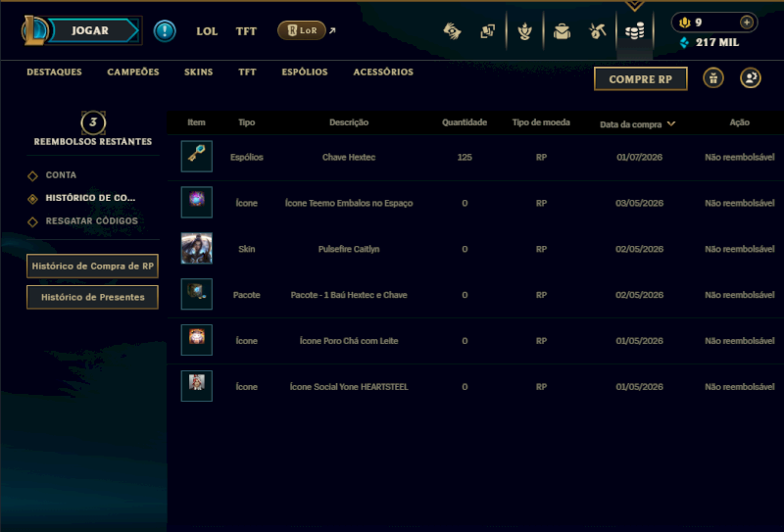Switch to the Campeões tab

coord(133,72)
